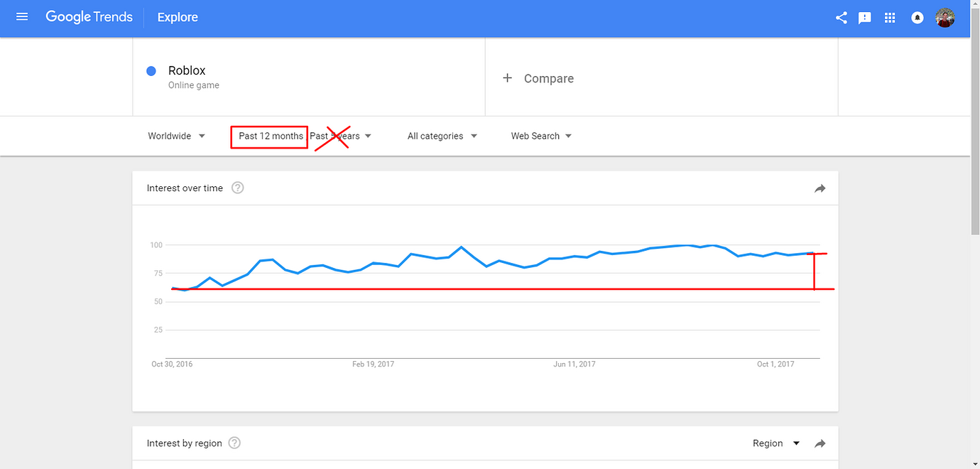This screenshot has height=469, width=980.
Task: Expand the All categories dropdown
Action: 442,136
